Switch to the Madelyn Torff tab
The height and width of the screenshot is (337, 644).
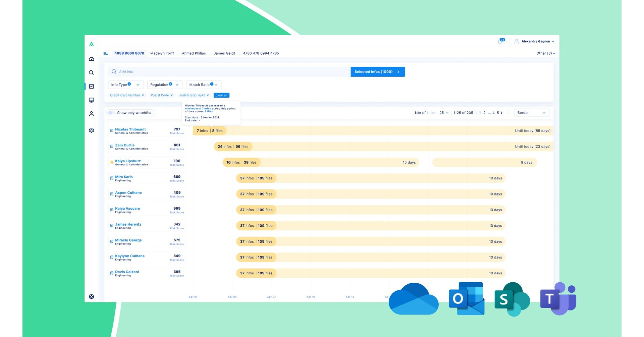point(162,53)
